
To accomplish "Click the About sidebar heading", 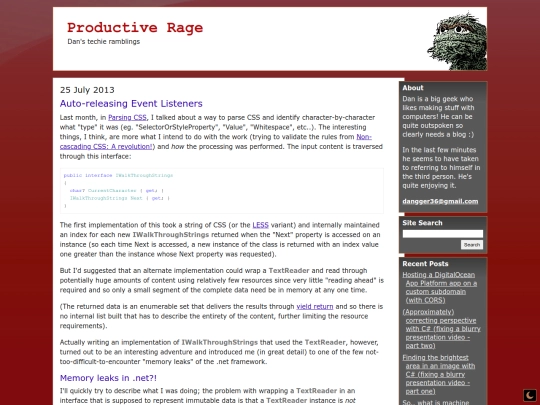I will point(413,88).
